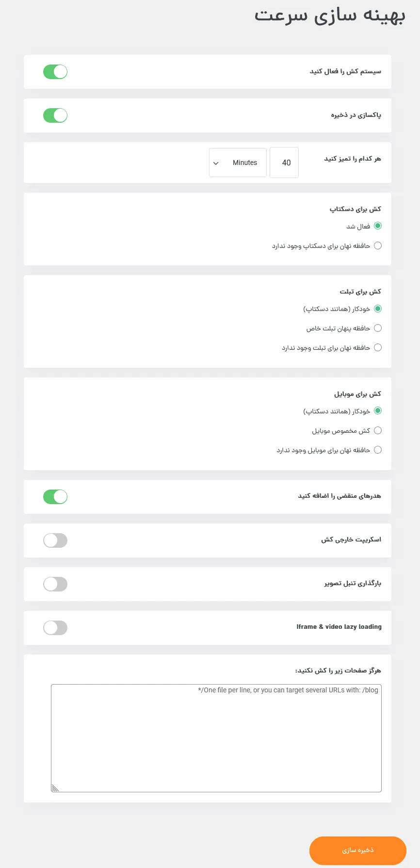Enable Iframe & video lazy loading switch
The height and width of the screenshot is (868, 420).
(55, 628)
